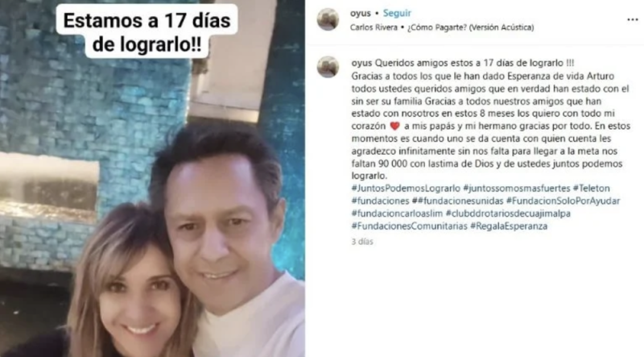The image size is (644, 357).
Task: Click the Seguir follow button
Action: pos(397,13)
